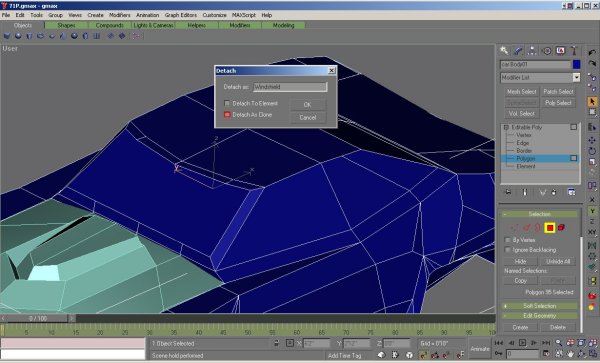The image size is (600, 363).
Task: Click Configure Modifier Sets icon
Action: pos(571,192)
